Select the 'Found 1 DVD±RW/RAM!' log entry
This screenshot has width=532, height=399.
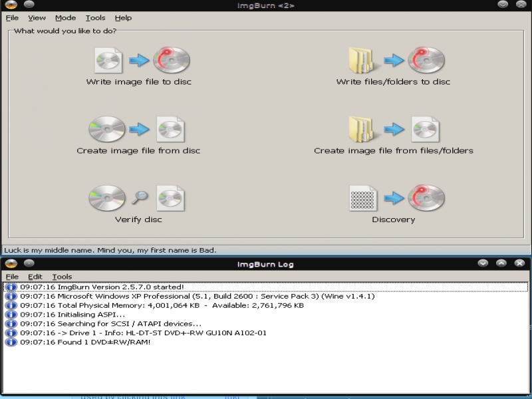[x=85, y=342]
